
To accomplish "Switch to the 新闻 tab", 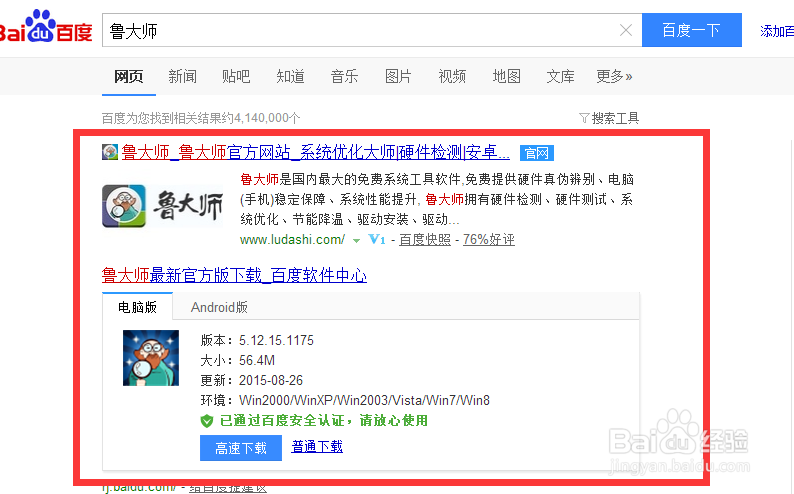I will [x=182, y=76].
